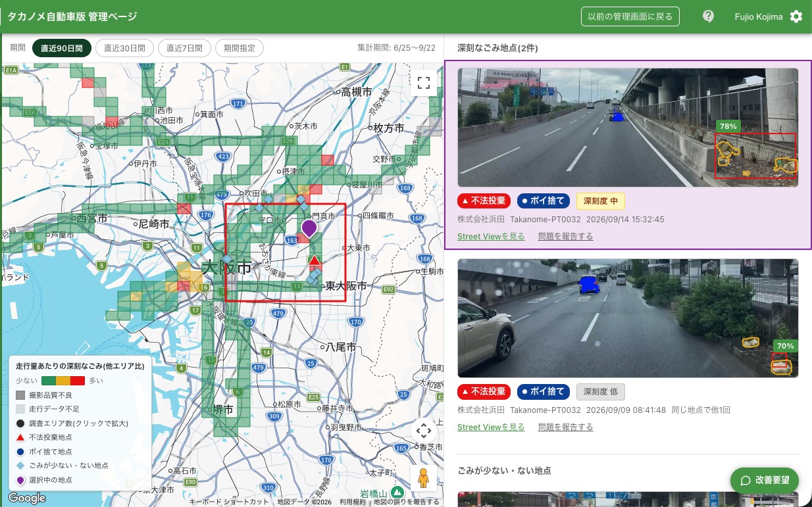Click the map recenter camera control icon
The height and width of the screenshot is (507, 812).
click(x=424, y=431)
